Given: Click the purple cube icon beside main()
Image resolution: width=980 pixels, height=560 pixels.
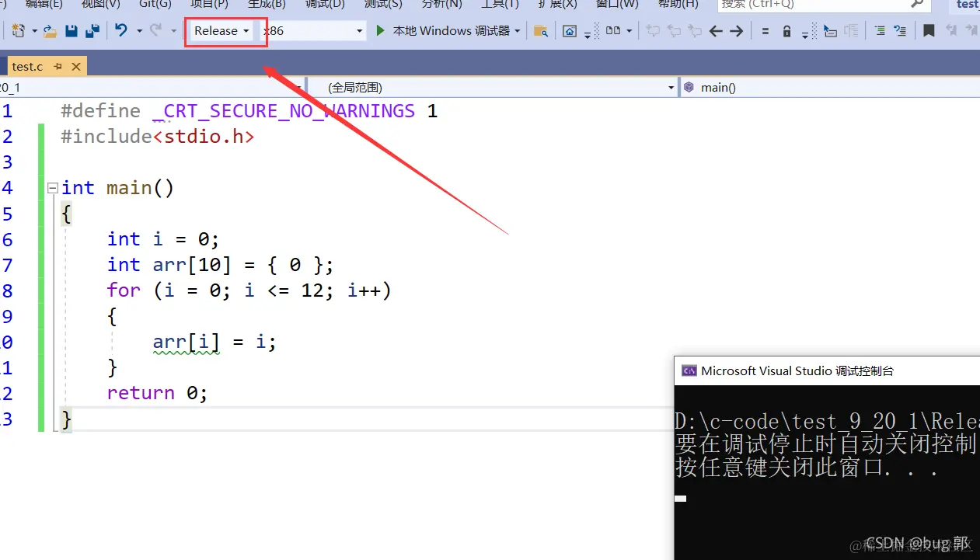Looking at the screenshot, I should (689, 87).
